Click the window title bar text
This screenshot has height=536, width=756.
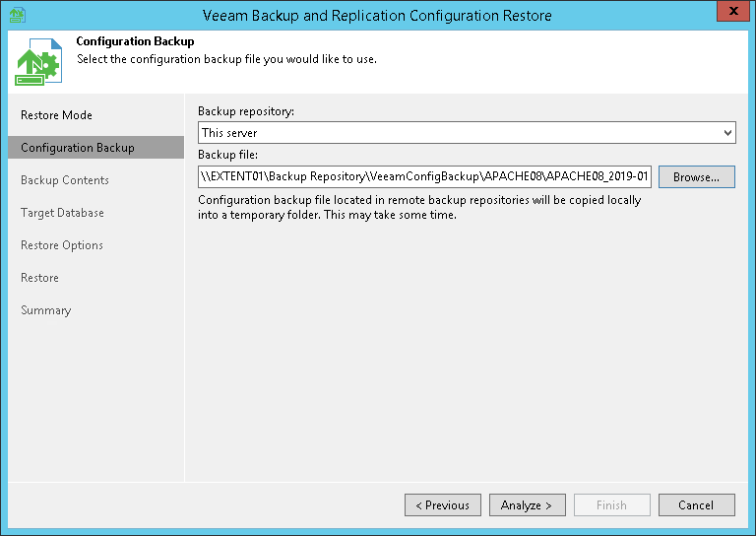coord(377,16)
